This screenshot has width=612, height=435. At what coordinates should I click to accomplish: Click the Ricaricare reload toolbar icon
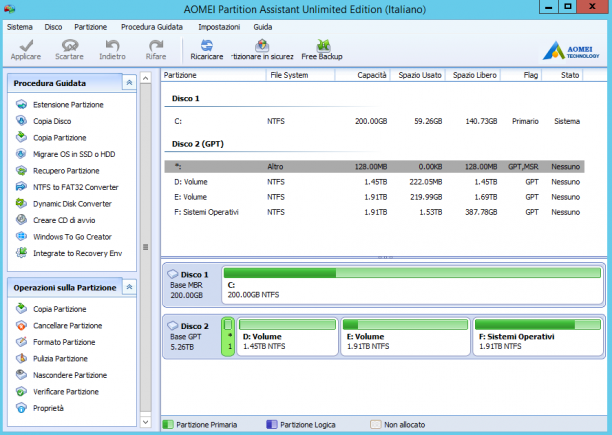[x=207, y=45]
